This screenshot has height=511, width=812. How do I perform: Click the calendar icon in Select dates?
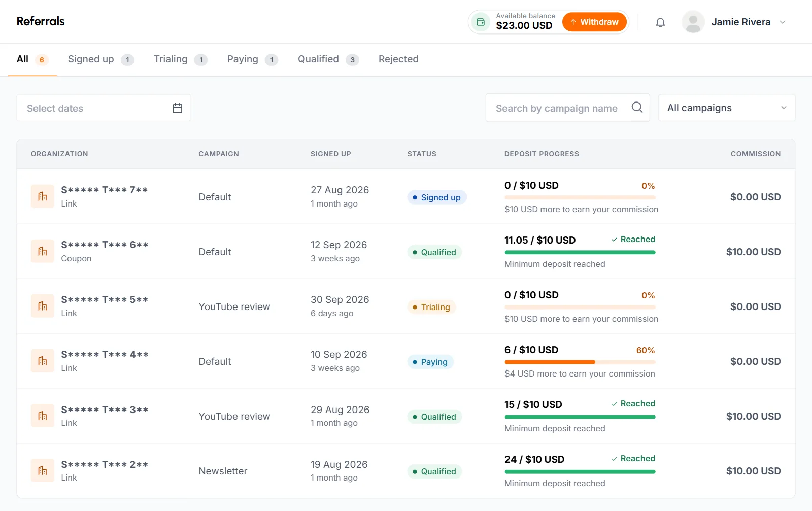177,108
